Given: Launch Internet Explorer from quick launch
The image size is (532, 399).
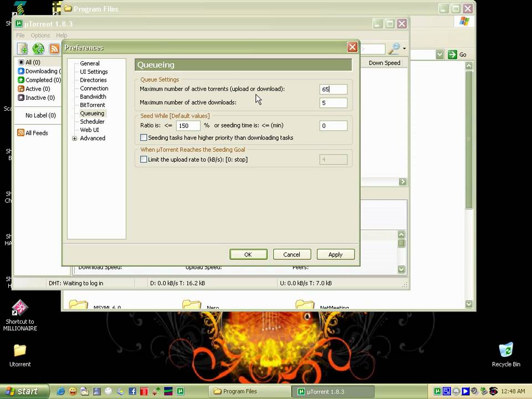Looking at the screenshot, I should click(x=61, y=392).
